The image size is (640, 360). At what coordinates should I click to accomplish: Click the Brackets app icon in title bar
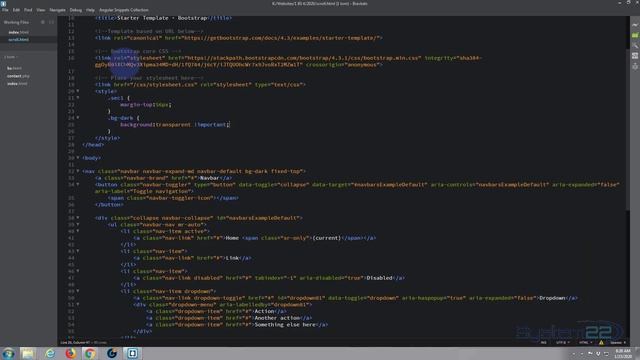point(3,3)
